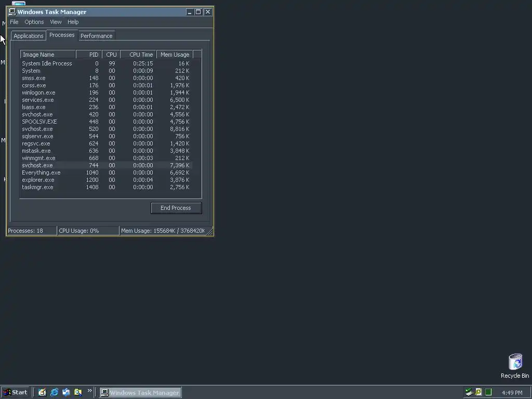The image size is (532, 399).
Task: Select the sqlservr.exe process
Action: pyautogui.click(x=106, y=136)
